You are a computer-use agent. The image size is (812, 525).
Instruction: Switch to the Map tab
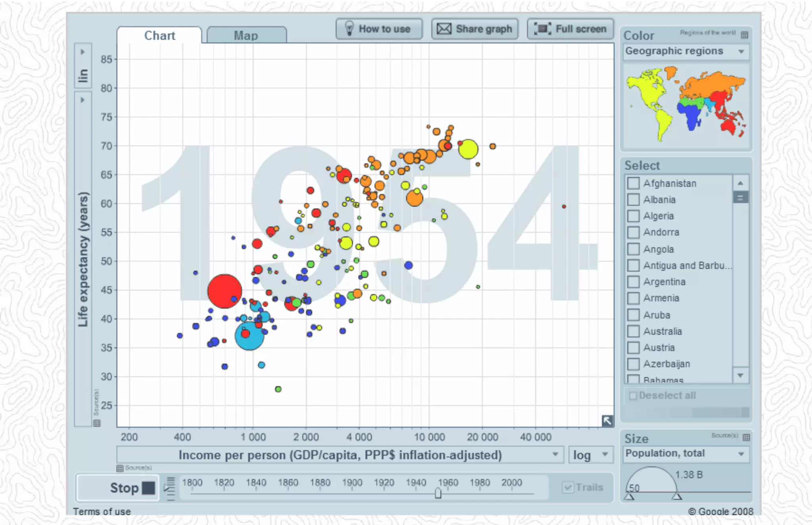[x=246, y=36]
